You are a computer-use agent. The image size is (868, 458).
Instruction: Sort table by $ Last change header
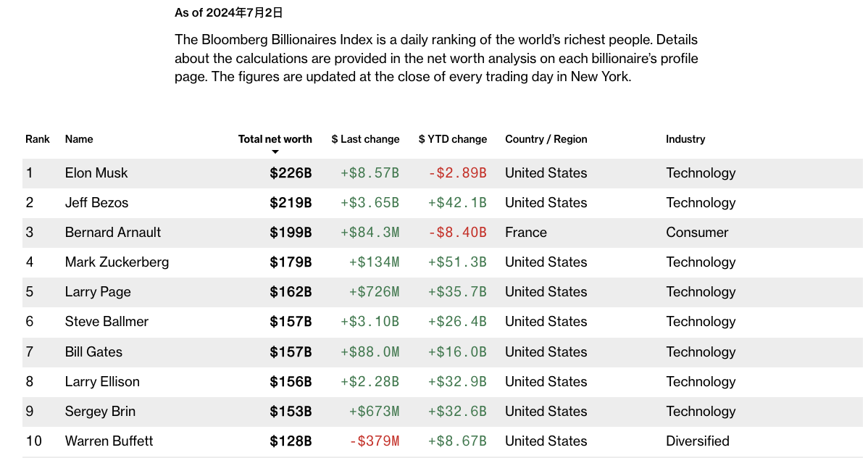[x=365, y=139]
